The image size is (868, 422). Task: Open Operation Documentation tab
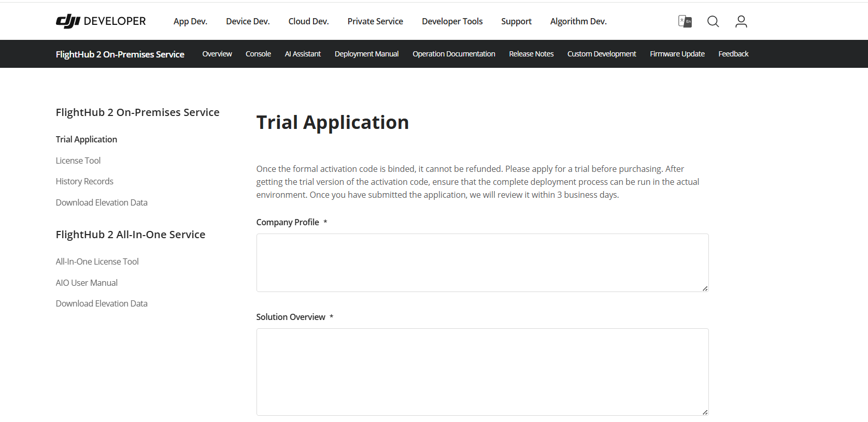point(454,54)
